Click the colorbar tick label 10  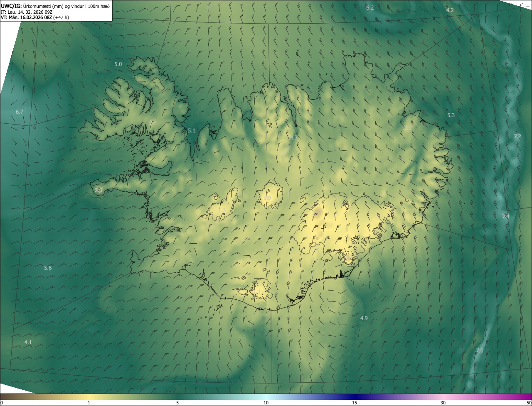pyautogui.click(x=266, y=403)
